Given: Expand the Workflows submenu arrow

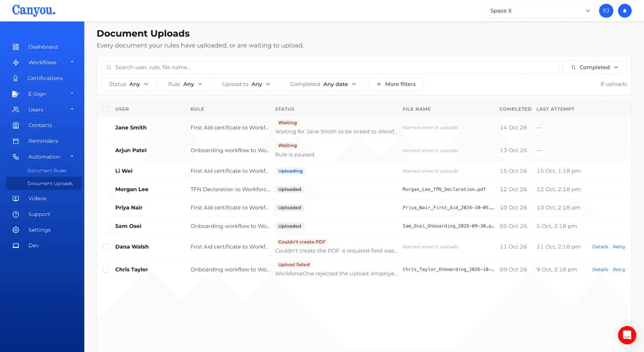Looking at the screenshot, I should tap(72, 62).
